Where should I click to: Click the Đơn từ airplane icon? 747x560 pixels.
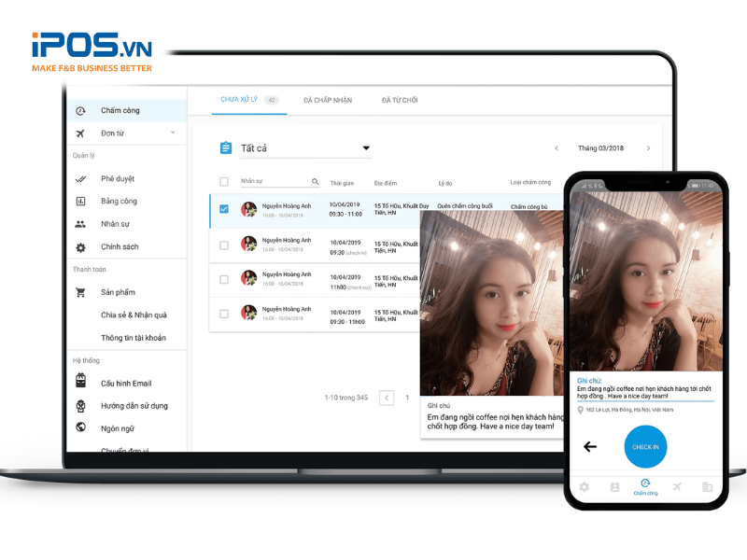point(81,133)
